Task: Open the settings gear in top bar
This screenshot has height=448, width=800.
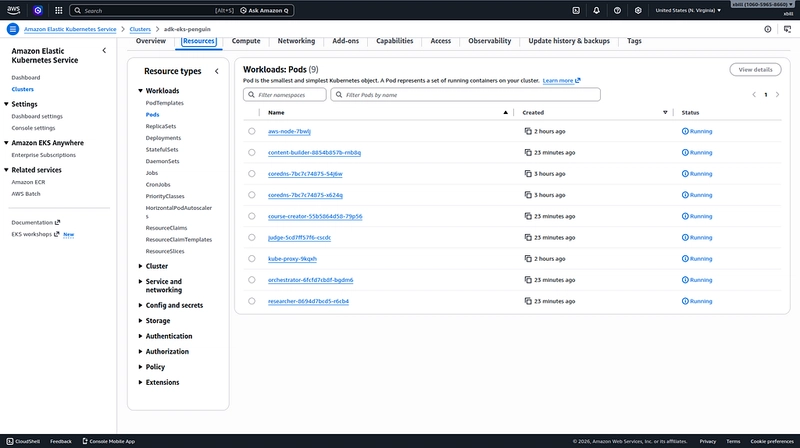Action: tap(638, 10)
